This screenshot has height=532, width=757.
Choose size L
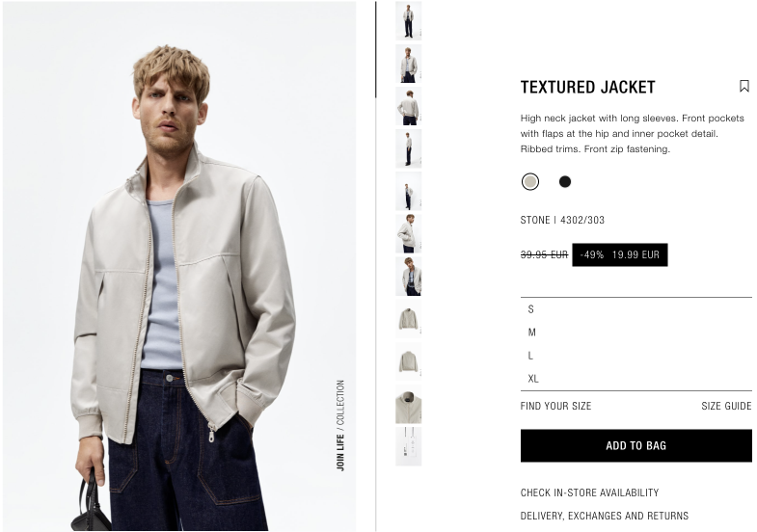(x=635, y=356)
